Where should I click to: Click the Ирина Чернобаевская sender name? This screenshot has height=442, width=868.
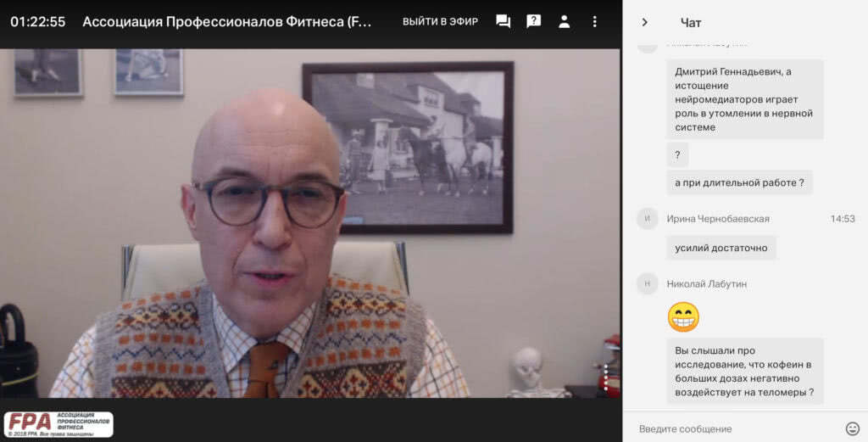(x=718, y=219)
